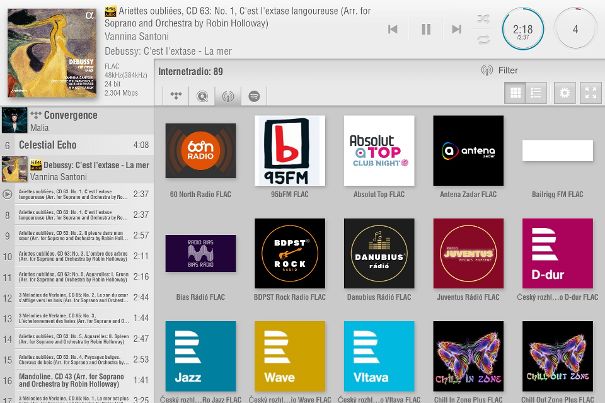
Task: Play 60 North Radio FLAC station
Action: 201,151
